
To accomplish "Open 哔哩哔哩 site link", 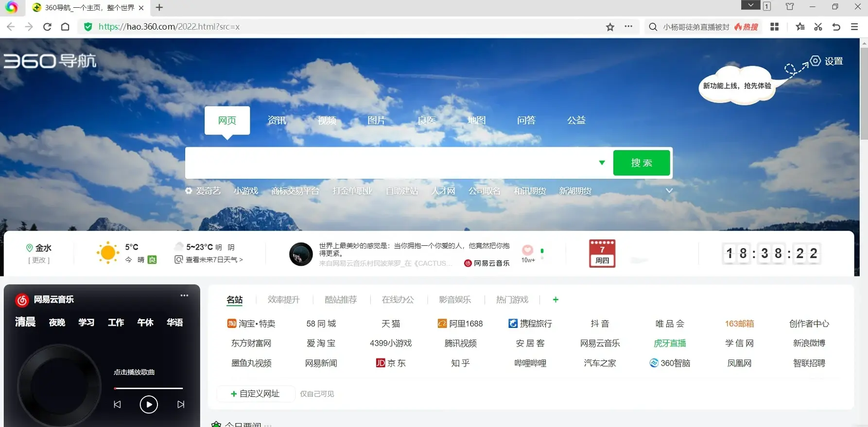I will [x=530, y=363].
